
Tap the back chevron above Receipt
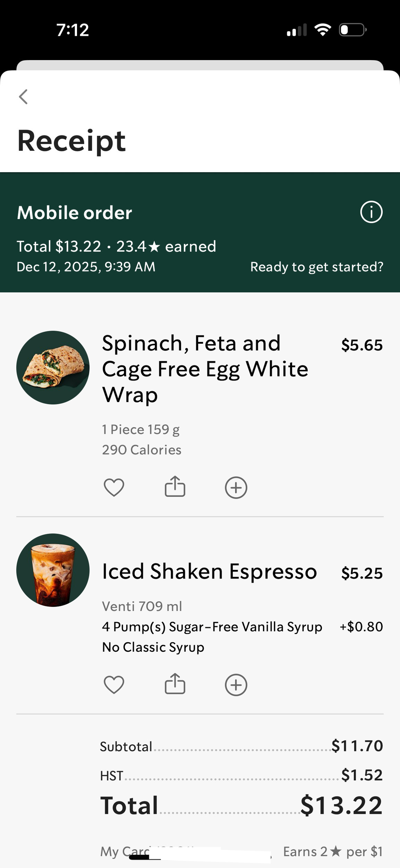click(23, 97)
